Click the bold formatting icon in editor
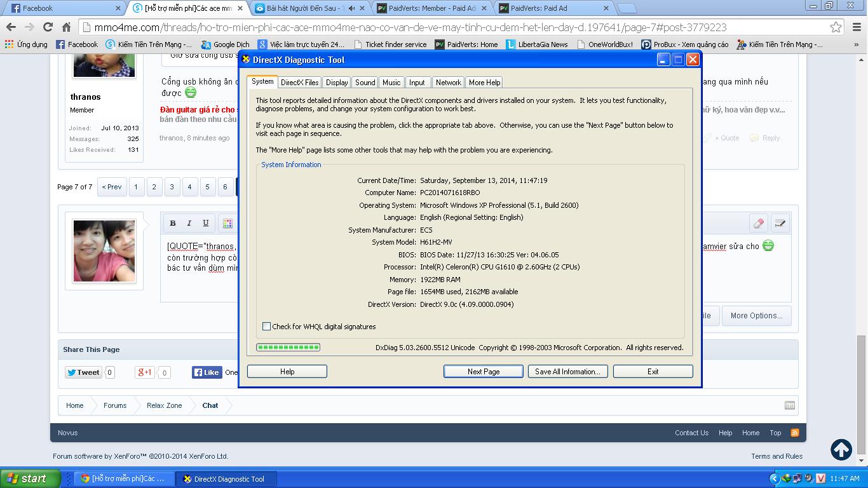Image resolution: width=868 pixels, height=488 pixels. tap(173, 223)
